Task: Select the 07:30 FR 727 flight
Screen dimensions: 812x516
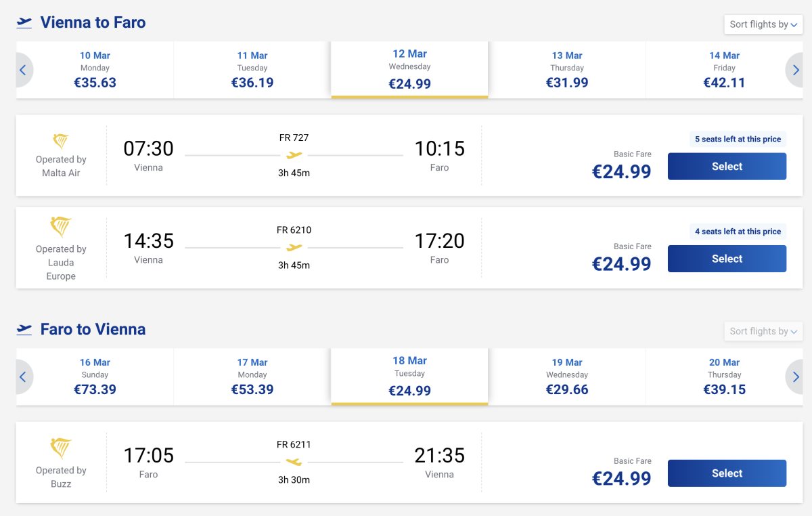Action: [727, 167]
